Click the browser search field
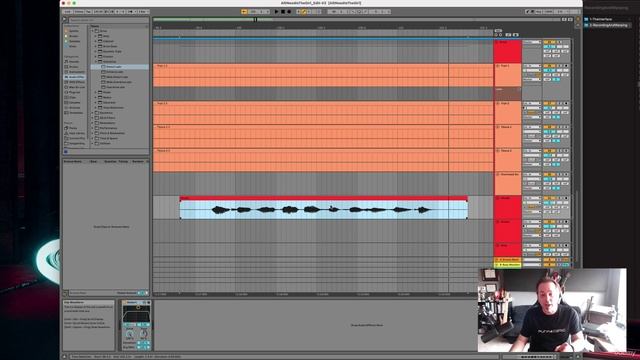The height and width of the screenshot is (360, 640). 108,20
